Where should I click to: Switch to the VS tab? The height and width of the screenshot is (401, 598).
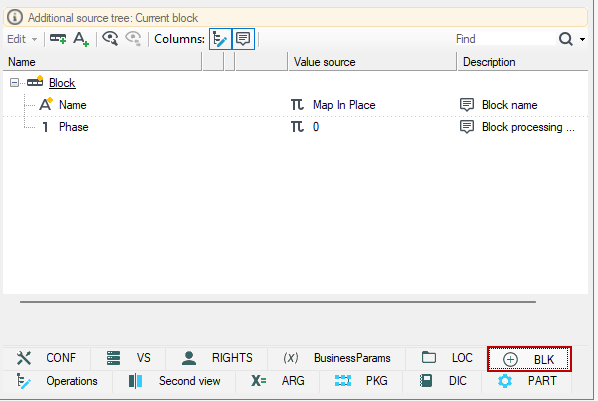point(128,358)
